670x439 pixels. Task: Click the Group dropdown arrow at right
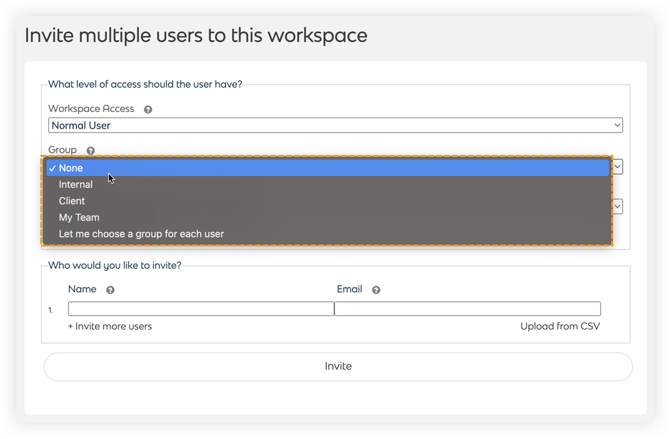(617, 166)
